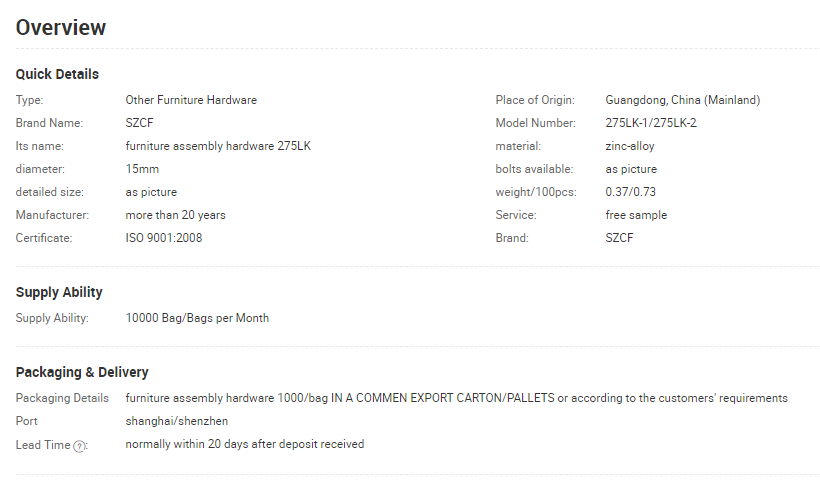Click the ISO 9001:2008 certificate value
This screenshot has height=481, width=820.
click(164, 238)
